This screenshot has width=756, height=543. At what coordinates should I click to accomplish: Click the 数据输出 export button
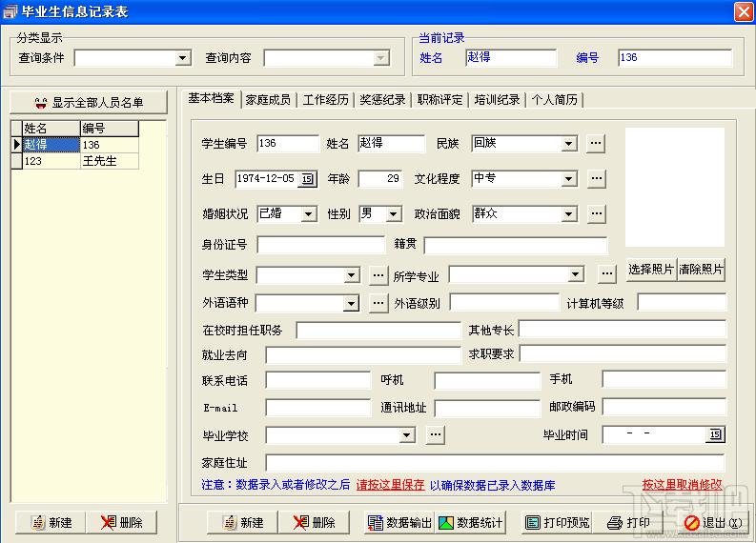tap(398, 522)
